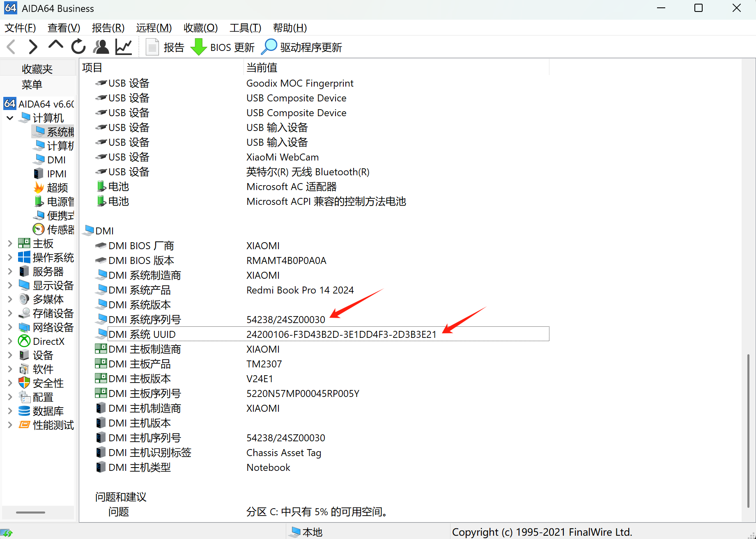Select the DMI 系统序列号 row
756x539 pixels.
pyautogui.click(x=322, y=319)
